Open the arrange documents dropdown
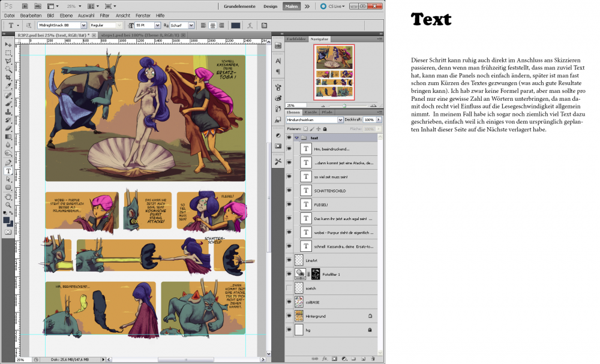The width and height of the screenshot is (600, 364). coord(93,6)
